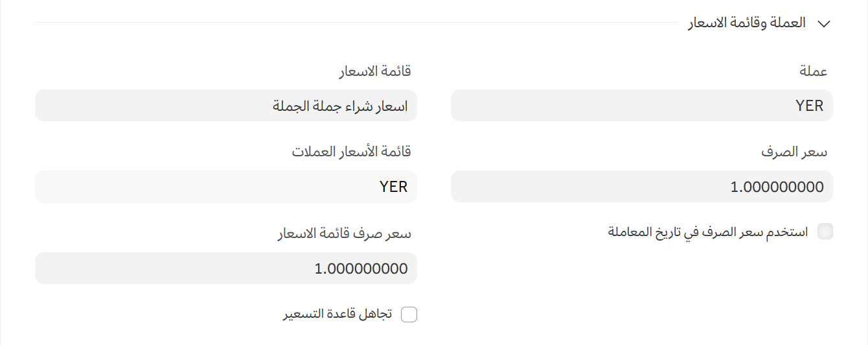
Task: Focus the سعر الصرف exchange rate input
Action: coord(641,187)
